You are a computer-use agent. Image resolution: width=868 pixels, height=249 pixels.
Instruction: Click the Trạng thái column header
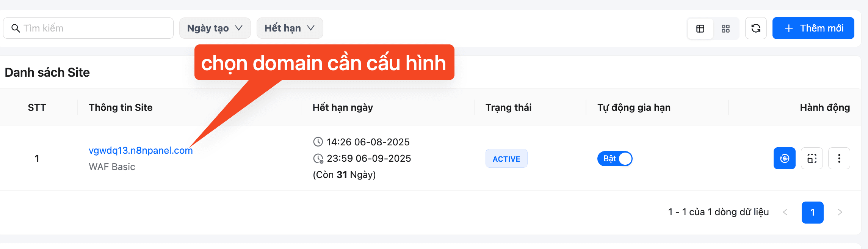pos(508,107)
